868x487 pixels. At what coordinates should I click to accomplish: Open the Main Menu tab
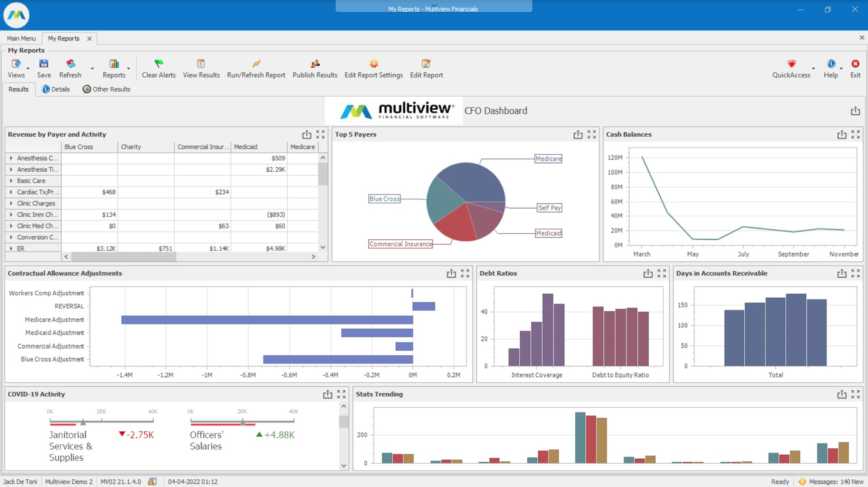point(20,38)
